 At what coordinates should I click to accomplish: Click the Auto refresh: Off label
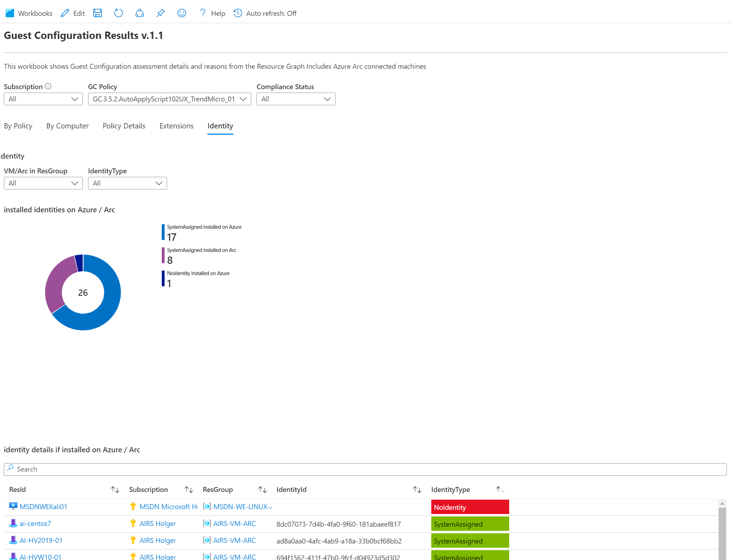tap(271, 13)
